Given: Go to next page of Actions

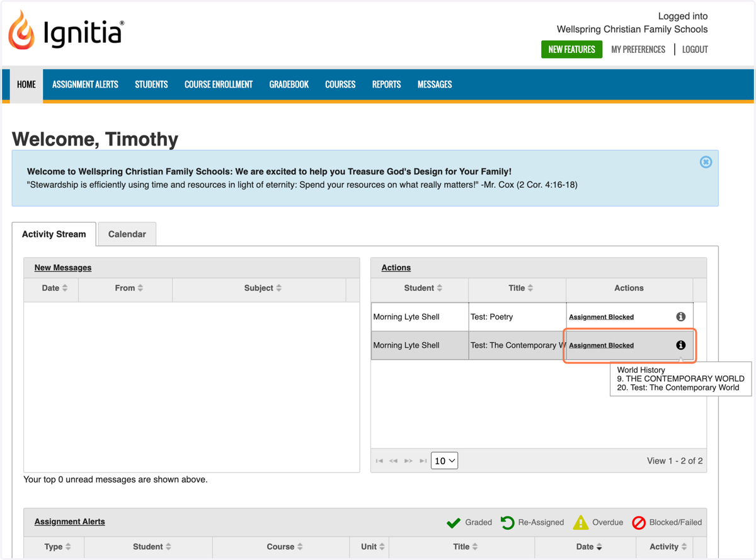Looking at the screenshot, I should [x=408, y=461].
